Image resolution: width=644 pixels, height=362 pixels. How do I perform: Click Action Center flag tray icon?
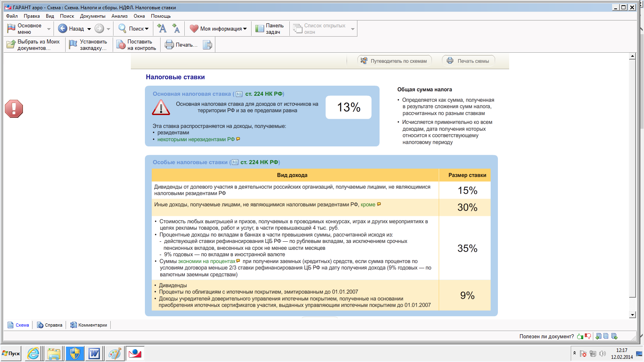(x=583, y=354)
